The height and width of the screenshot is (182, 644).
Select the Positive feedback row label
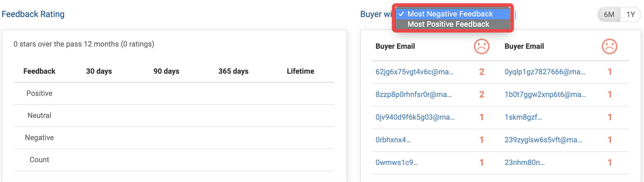click(39, 93)
